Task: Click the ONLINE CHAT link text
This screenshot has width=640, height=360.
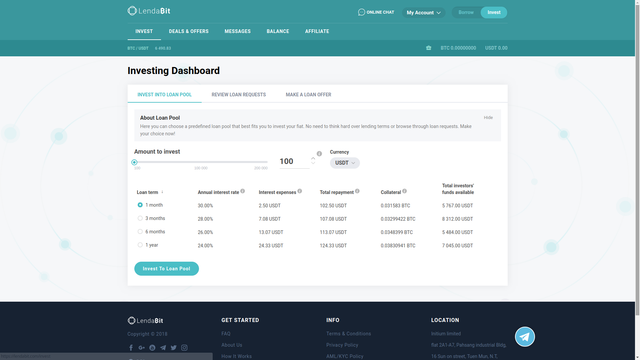Action: click(380, 12)
